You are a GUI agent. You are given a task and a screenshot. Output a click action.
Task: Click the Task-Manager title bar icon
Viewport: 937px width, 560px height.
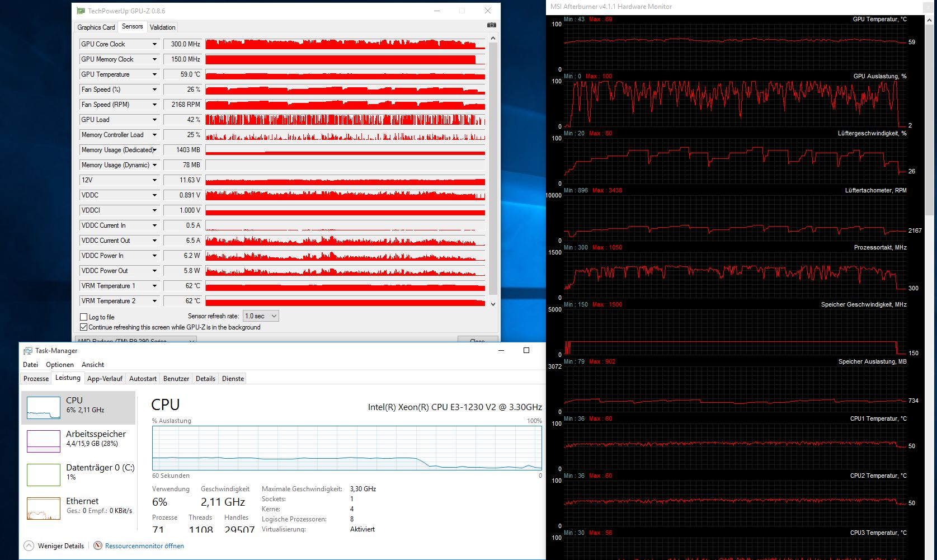(x=28, y=351)
